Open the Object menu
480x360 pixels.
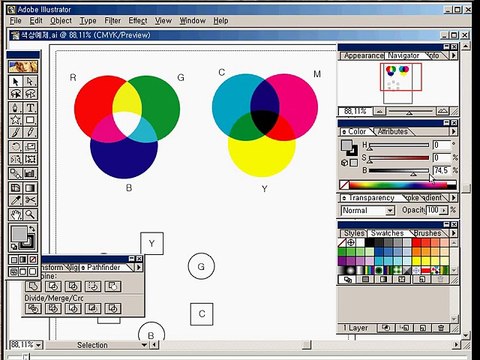point(61,21)
